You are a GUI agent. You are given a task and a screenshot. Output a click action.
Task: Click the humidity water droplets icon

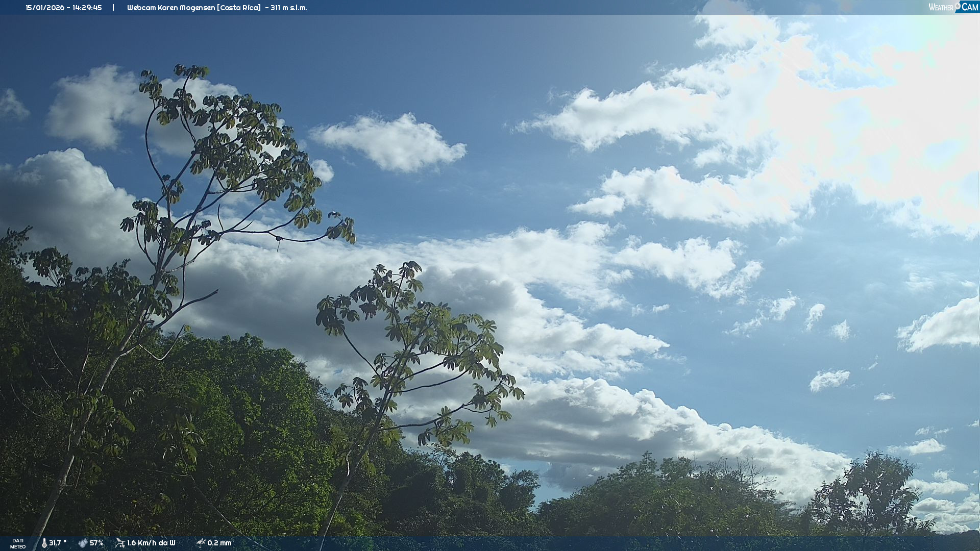pyautogui.click(x=83, y=543)
